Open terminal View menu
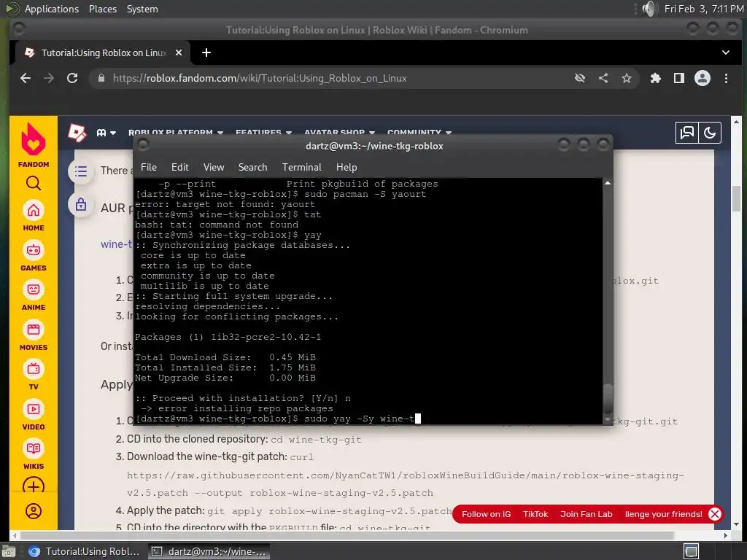Viewport: 747px width, 560px height. (214, 167)
